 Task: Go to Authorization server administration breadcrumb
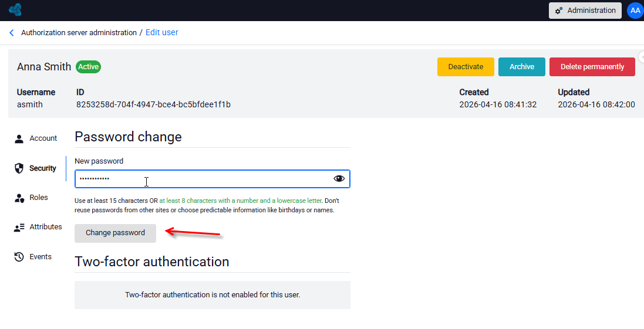point(79,32)
